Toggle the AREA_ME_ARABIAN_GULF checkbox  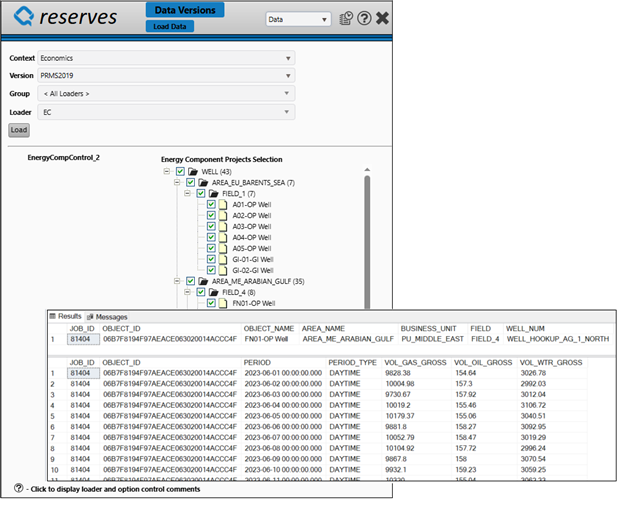pyautogui.click(x=191, y=281)
